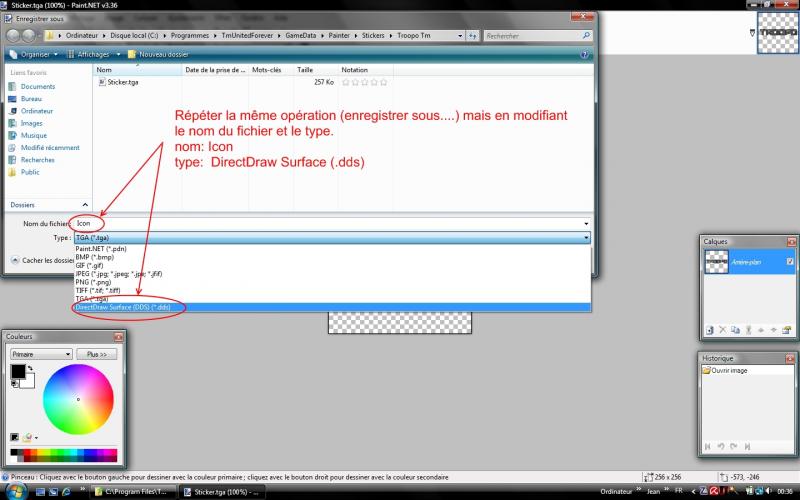Open the Type combo box arrow
The height and width of the screenshot is (500, 800).
point(586,238)
